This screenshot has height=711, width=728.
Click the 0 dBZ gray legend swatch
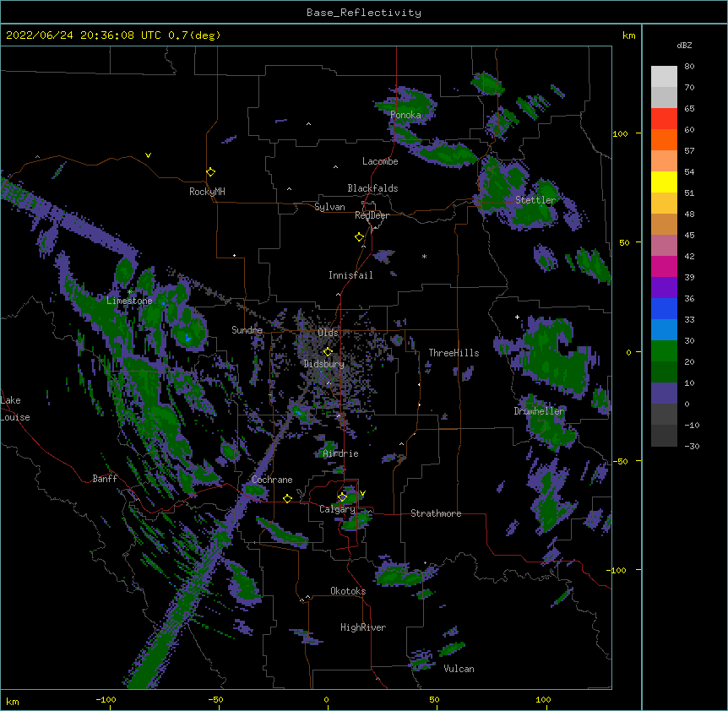pyautogui.click(x=664, y=415)
